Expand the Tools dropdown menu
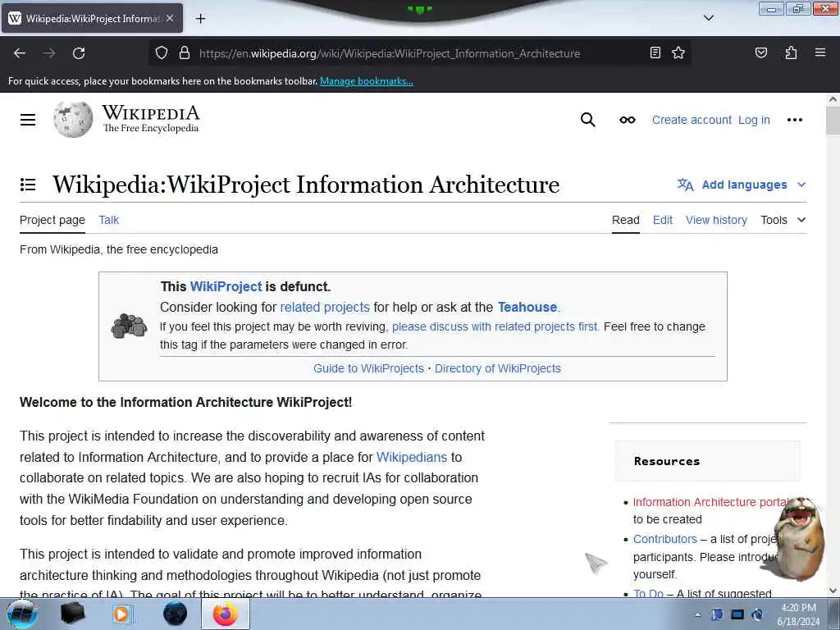Screen dimensions: 840x630 pyautogui.click(x=783, y=220)
